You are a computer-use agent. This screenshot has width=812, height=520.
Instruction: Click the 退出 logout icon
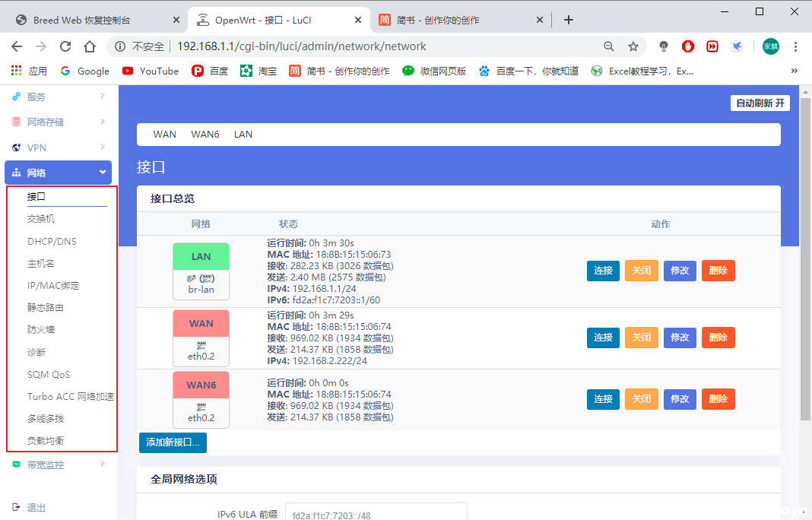pos(17,507)
